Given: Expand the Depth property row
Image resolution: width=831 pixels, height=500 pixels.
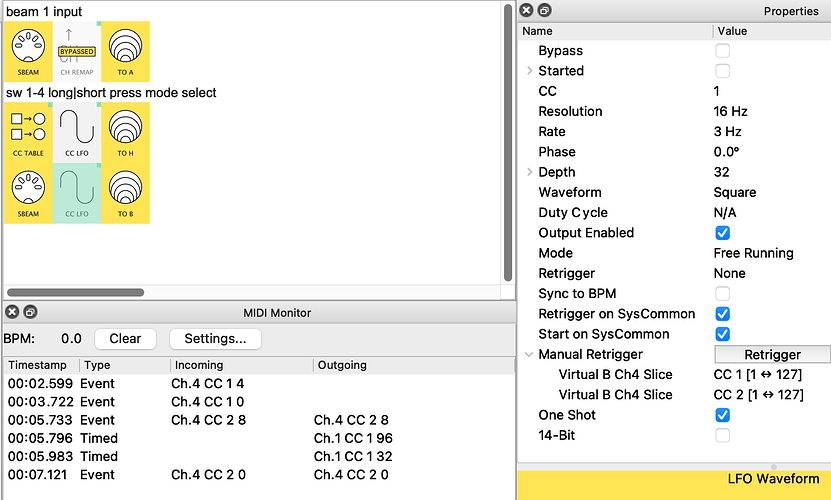Looking at the screenshot, I should coord(529,172).
